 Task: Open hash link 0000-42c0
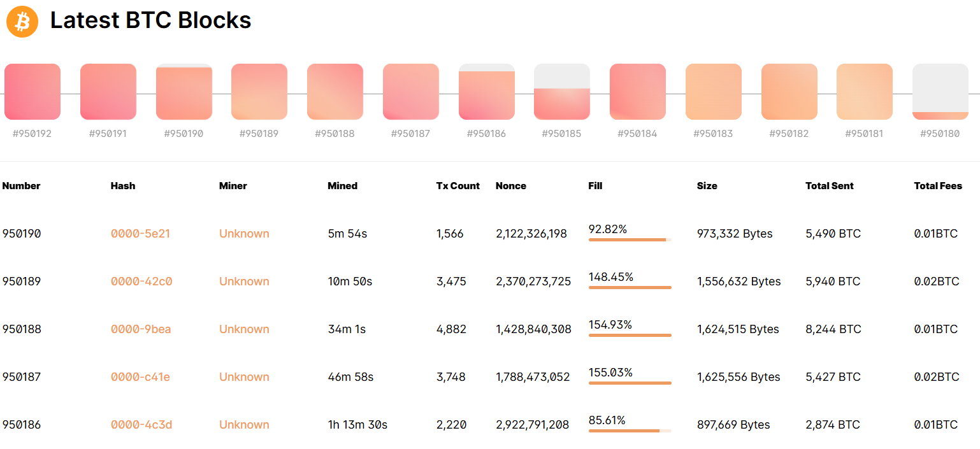coord(141,282)
